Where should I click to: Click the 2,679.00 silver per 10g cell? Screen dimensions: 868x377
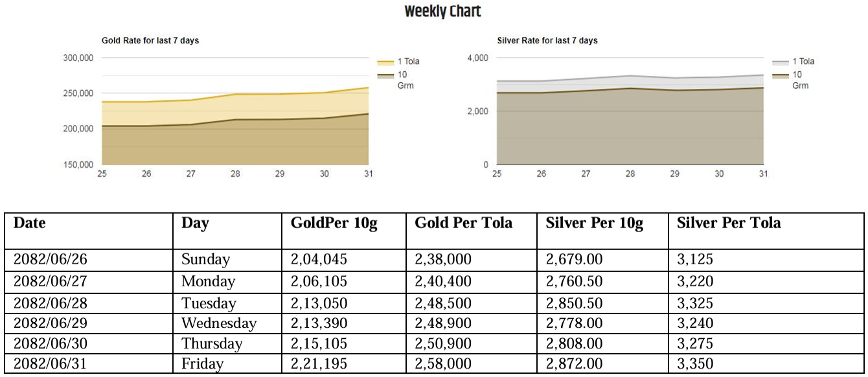574,260
